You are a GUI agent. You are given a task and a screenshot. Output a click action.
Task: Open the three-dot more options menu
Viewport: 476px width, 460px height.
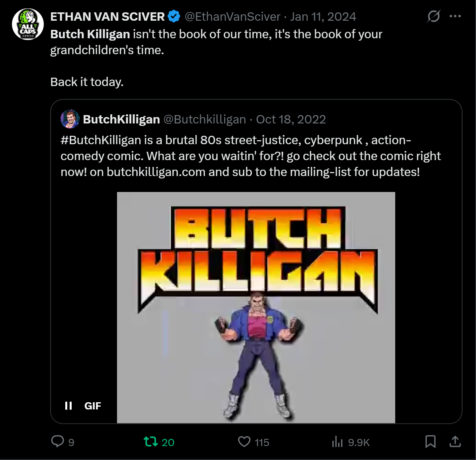[x=455, y=17]
